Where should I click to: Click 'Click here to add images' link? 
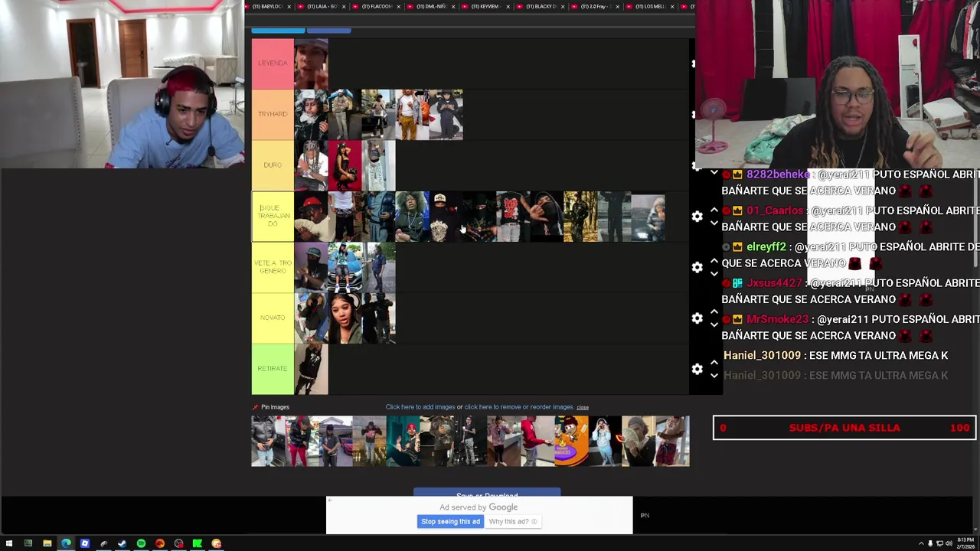(x=420, y=407)
